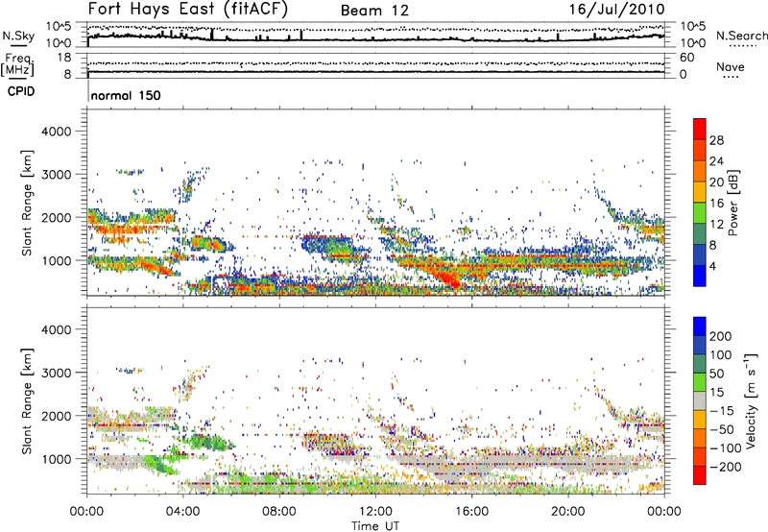768x532 pixels.
Task: Click the "Time UT" axis label
Action: click(375, 526)
